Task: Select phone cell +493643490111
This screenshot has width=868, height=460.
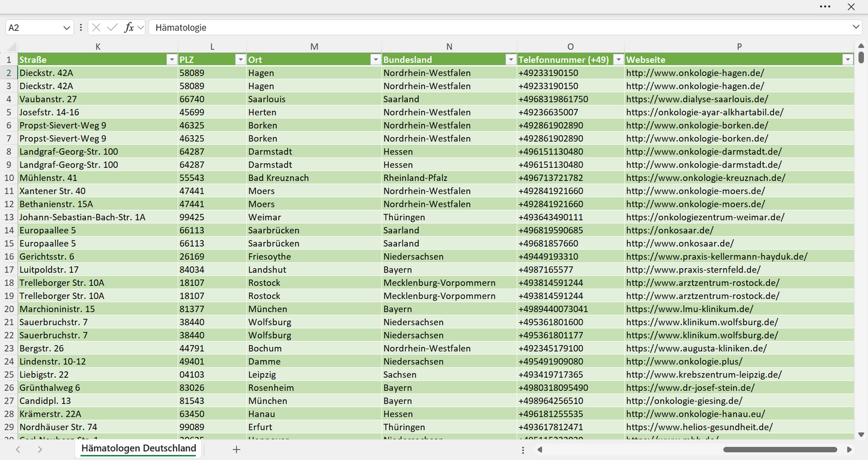Action: 571,217
